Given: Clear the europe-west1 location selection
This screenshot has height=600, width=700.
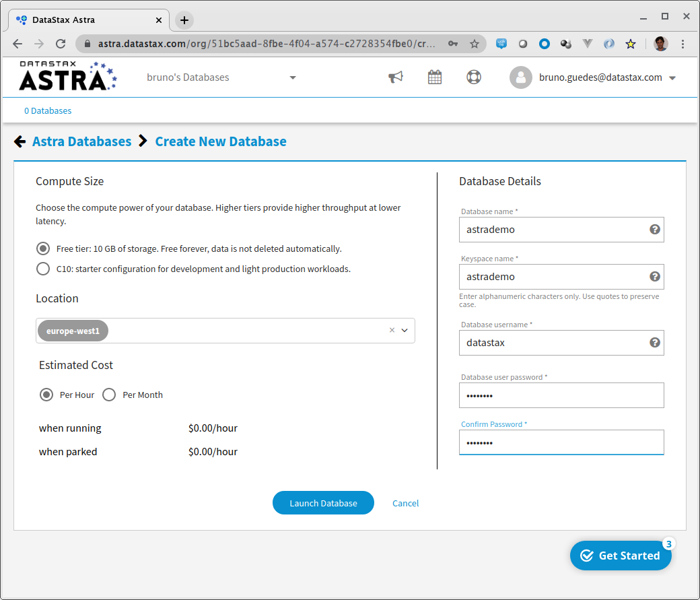Looking at the screenshot, I should 392,330.
